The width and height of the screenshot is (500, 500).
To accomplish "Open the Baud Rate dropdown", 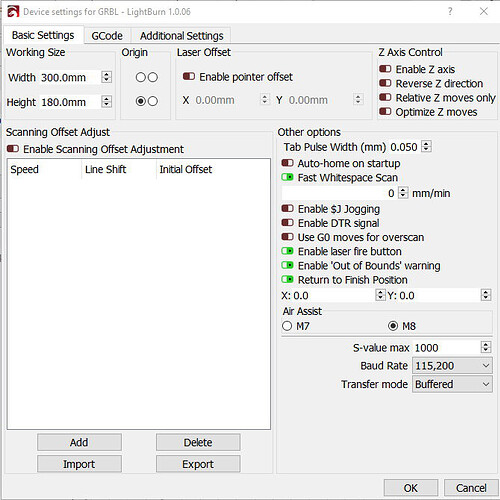I will tap(452, 366).
